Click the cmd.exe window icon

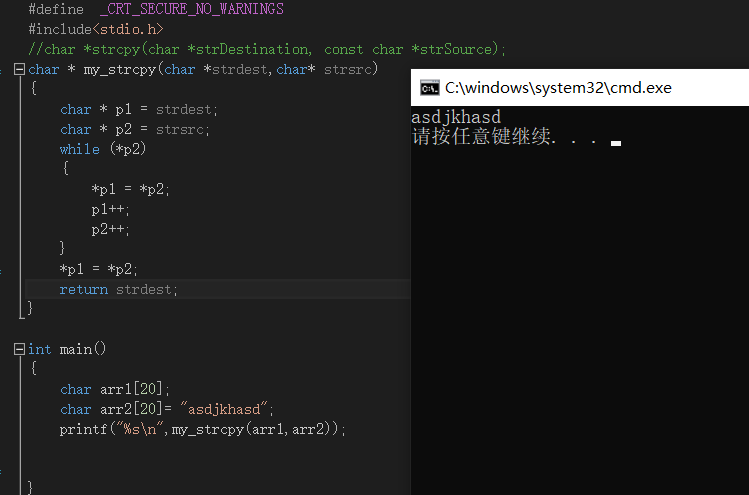pyautogui.click(x=429, y=88)
